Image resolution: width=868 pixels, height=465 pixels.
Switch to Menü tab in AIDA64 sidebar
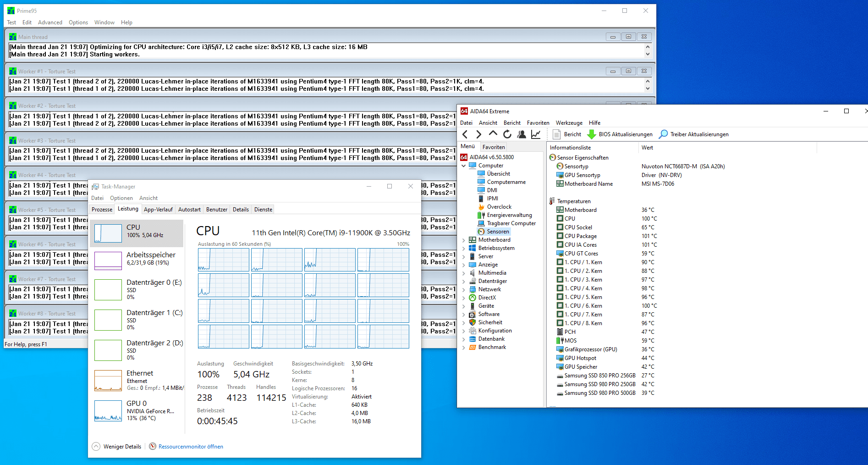point(467,147)
